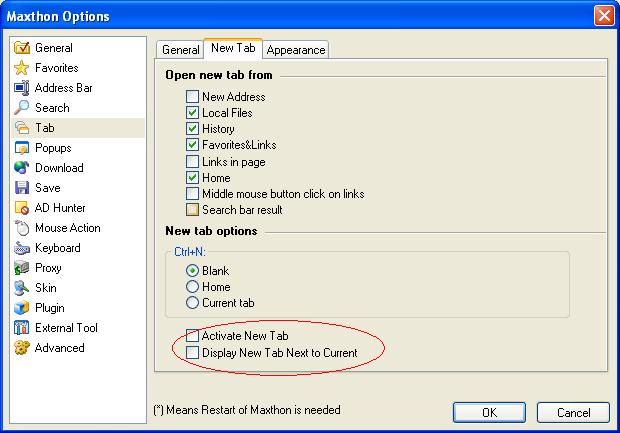Viewport: 620px width, 433px height.
Task: Click the Download globe icon
Action: point(22,168)
